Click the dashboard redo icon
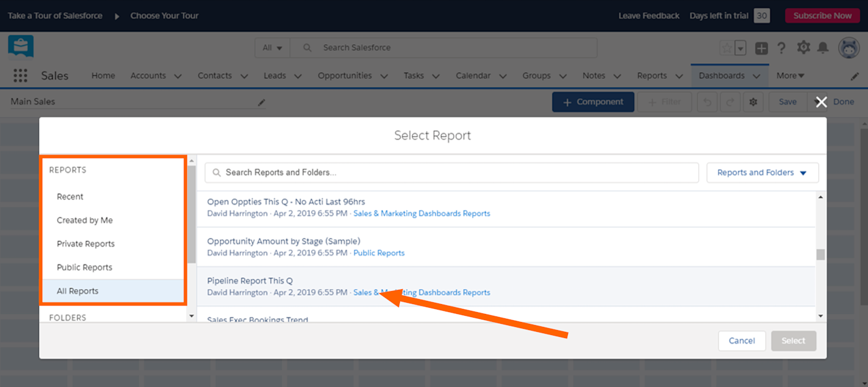The image size is (868, 387). 730,102
